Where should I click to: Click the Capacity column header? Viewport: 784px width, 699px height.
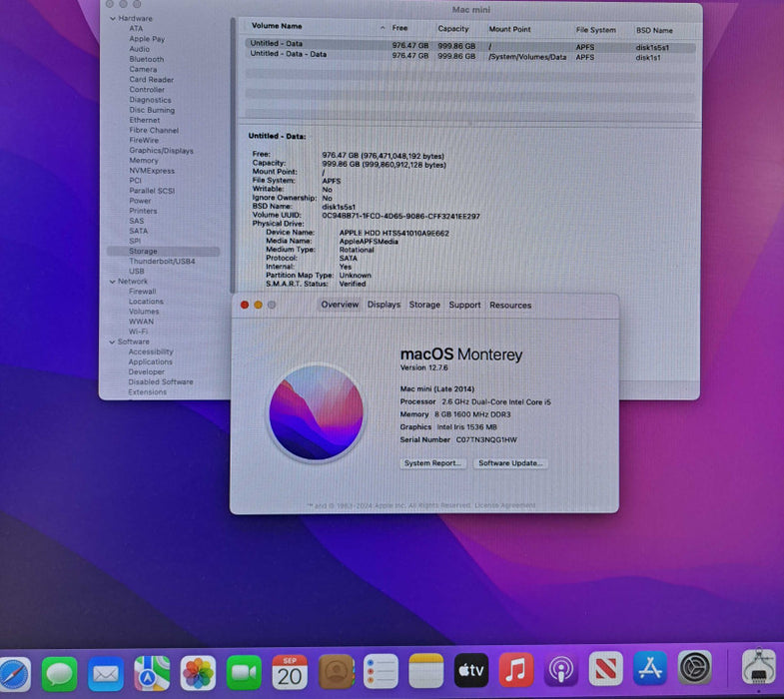[453, 29]
